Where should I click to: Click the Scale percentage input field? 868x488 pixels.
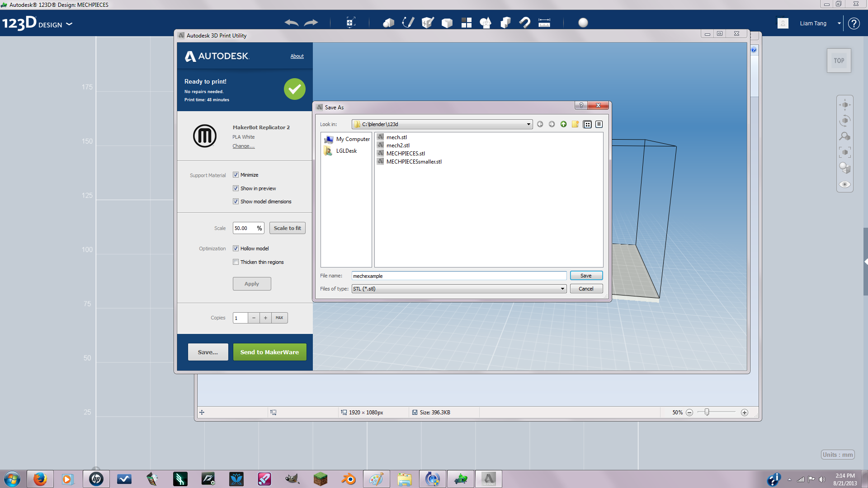pyautogui.click(x=248, y=228)
